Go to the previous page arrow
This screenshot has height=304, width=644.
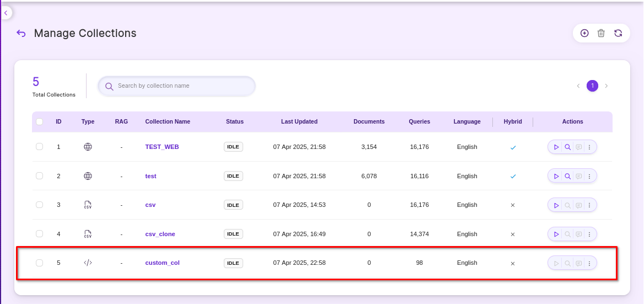point(578,86)
